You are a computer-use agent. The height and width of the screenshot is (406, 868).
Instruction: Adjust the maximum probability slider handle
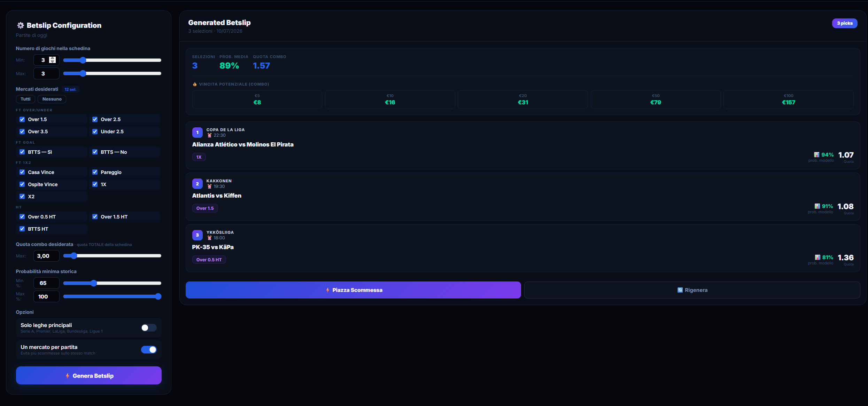[158, 296]
